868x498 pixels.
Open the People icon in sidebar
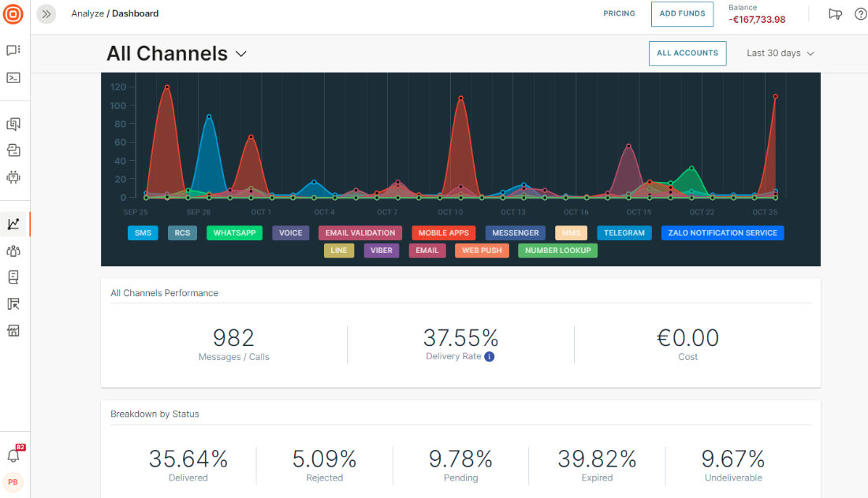(13, 251)
